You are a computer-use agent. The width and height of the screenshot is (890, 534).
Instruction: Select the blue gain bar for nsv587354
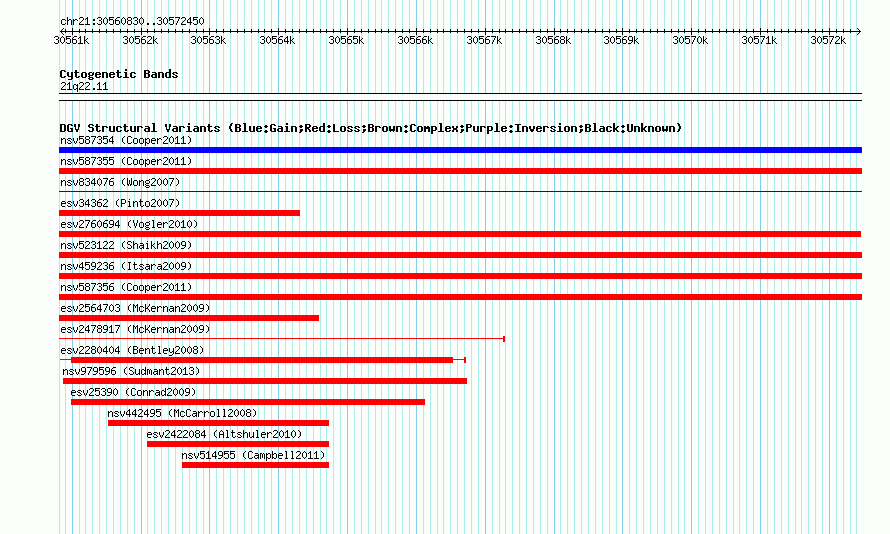coord(460,150)
